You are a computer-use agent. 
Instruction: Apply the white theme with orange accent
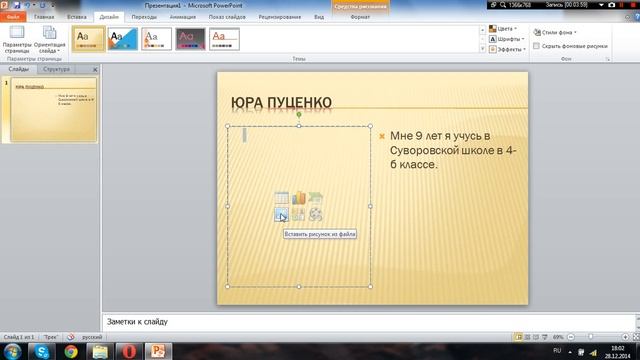coord(157,39)
